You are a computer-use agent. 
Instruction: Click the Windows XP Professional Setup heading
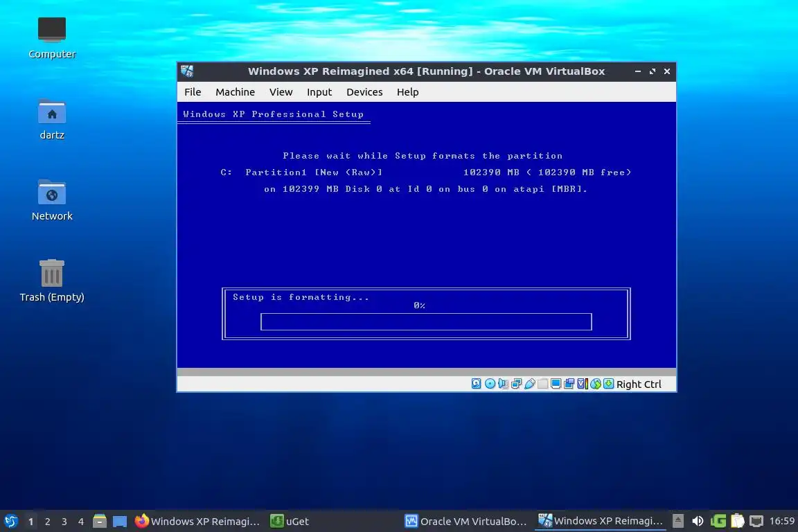point(274,114)
